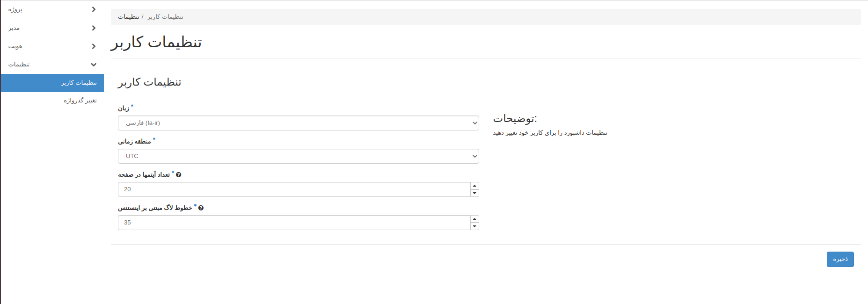Viewport: 868px width, 304px height.
Task: Click the ذخیره save button
Action: 840,259
